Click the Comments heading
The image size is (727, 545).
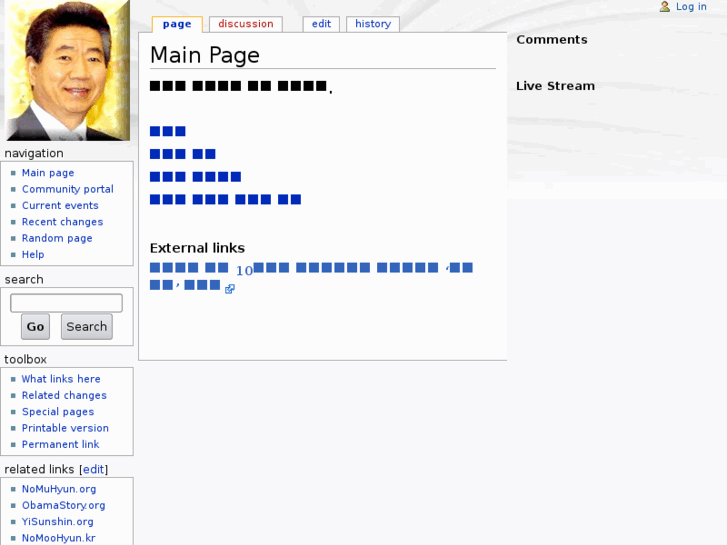552,40
